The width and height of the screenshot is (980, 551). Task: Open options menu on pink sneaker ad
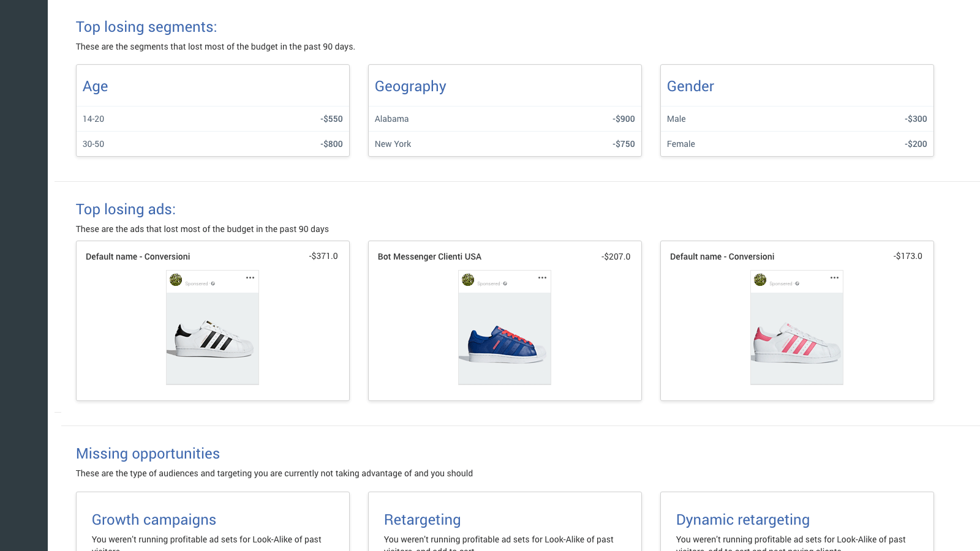click(834, 278)
